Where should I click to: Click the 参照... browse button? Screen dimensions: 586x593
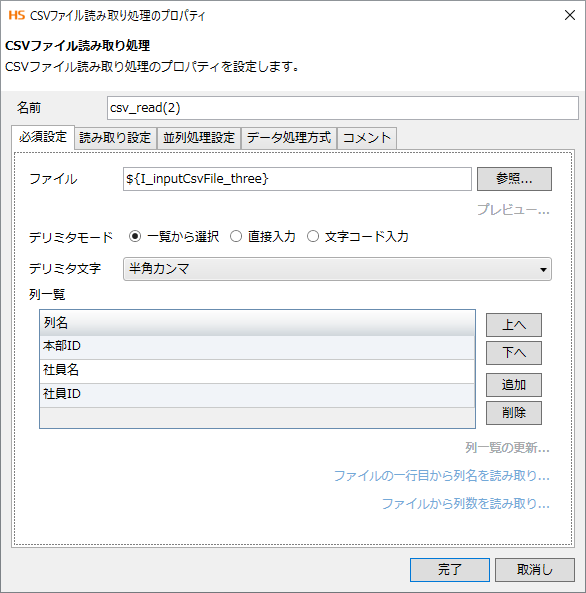[514, 179]
